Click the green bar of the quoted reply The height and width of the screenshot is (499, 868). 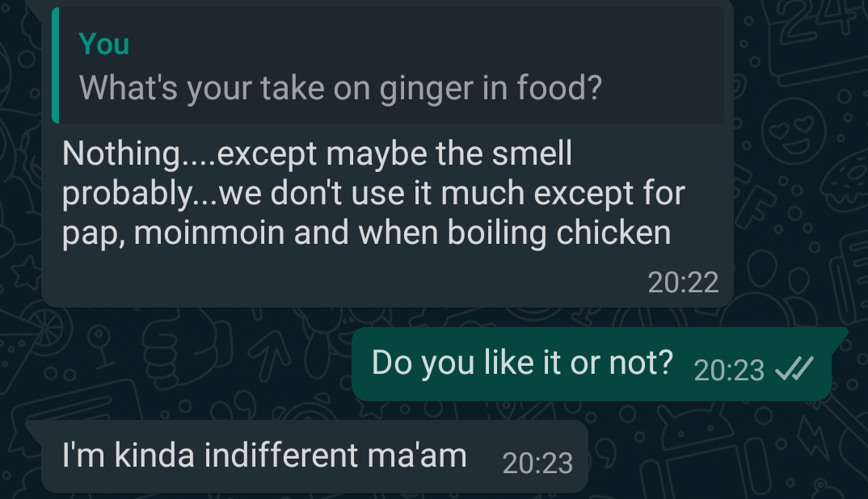(x=55, y=66)
